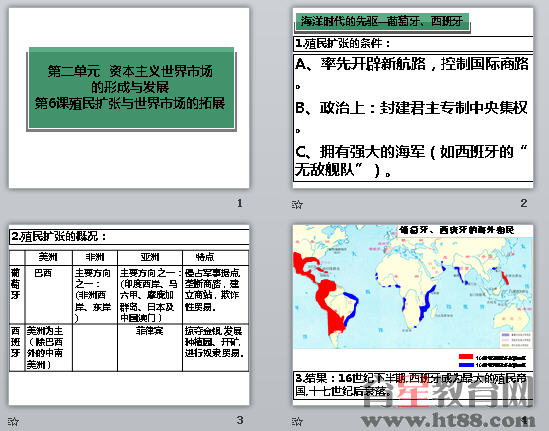Select the '2.殖民扩张的概况' heading on slide 3
This screenshot has width=549, height=431.
129,237
